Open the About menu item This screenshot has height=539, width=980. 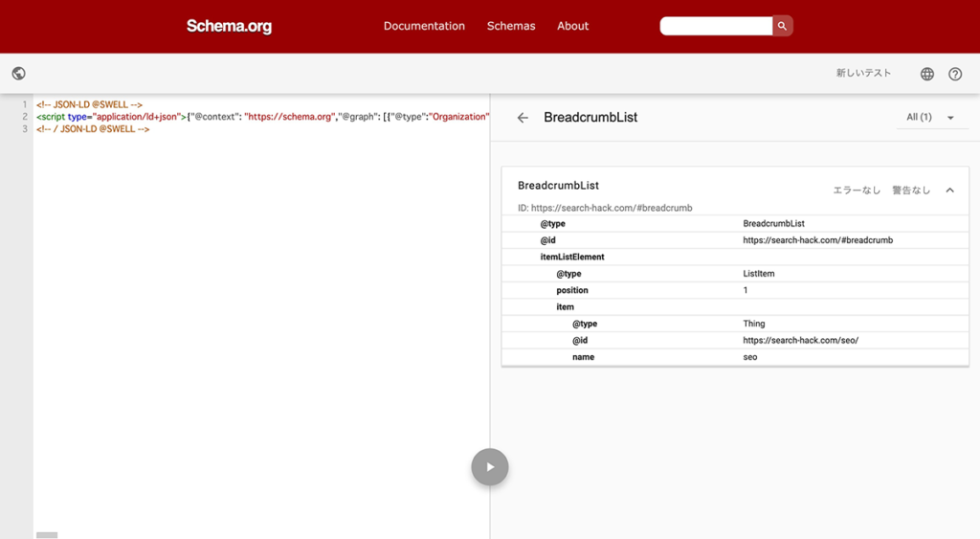point(572,26)
